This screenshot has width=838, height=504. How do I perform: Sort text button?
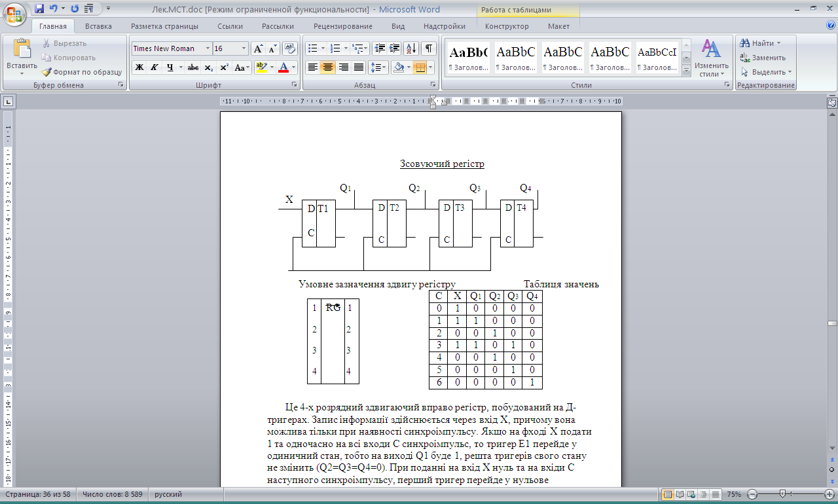[x=412, y=48]
